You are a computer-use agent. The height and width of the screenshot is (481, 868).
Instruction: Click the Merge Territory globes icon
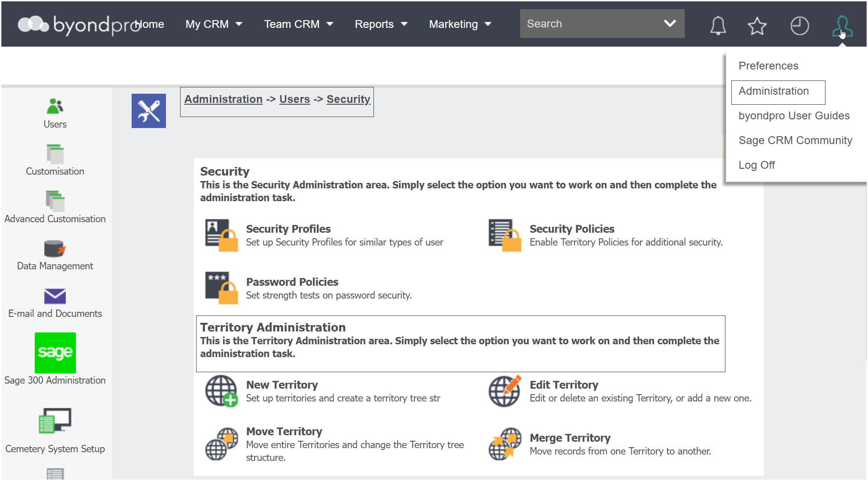point(505,444)
